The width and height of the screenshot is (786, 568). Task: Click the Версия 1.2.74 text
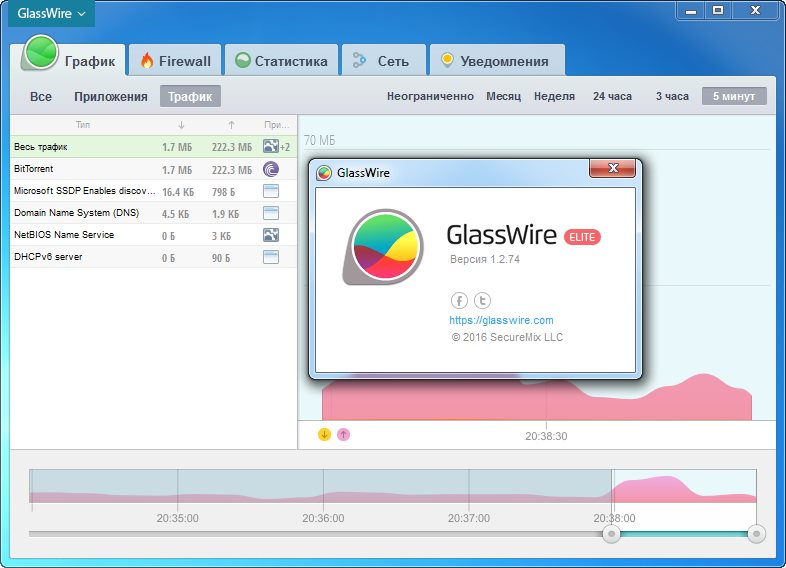(485, 259)
